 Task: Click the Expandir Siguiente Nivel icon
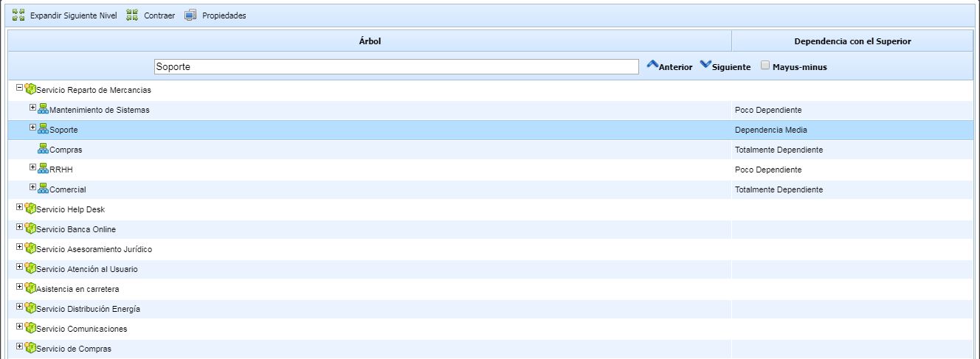pyautogui.click(x=19, y=15)
